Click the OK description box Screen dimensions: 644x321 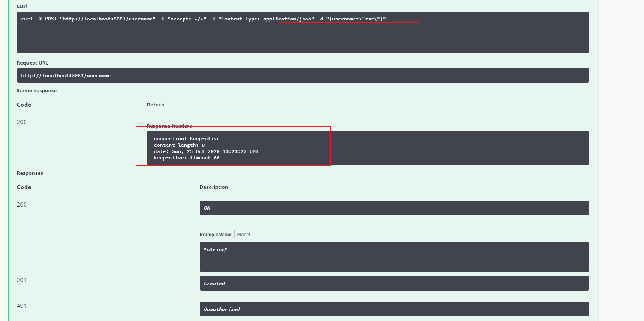pyautogui.click(x=394, y=208)
